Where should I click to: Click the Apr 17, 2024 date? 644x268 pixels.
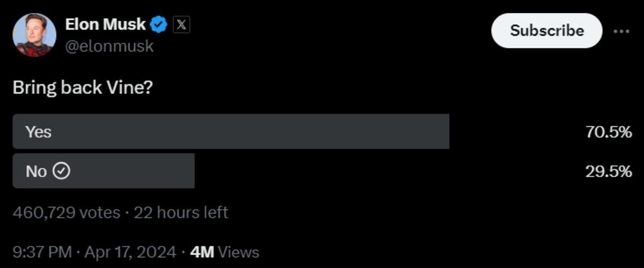click(x=129, y=252)
